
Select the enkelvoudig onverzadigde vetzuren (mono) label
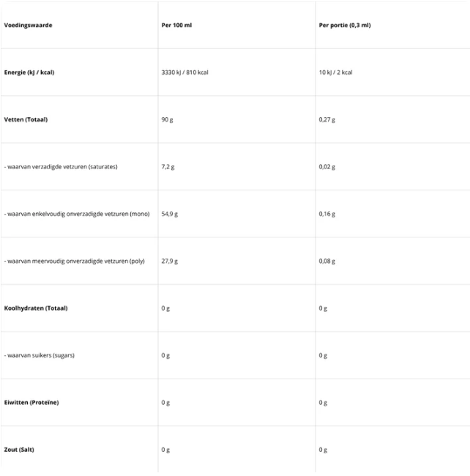coord(77,214)
